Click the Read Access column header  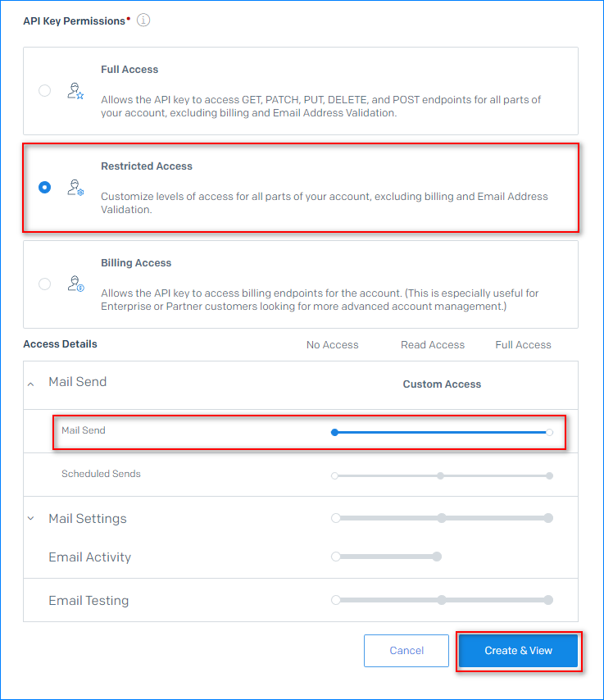point(433,344)
